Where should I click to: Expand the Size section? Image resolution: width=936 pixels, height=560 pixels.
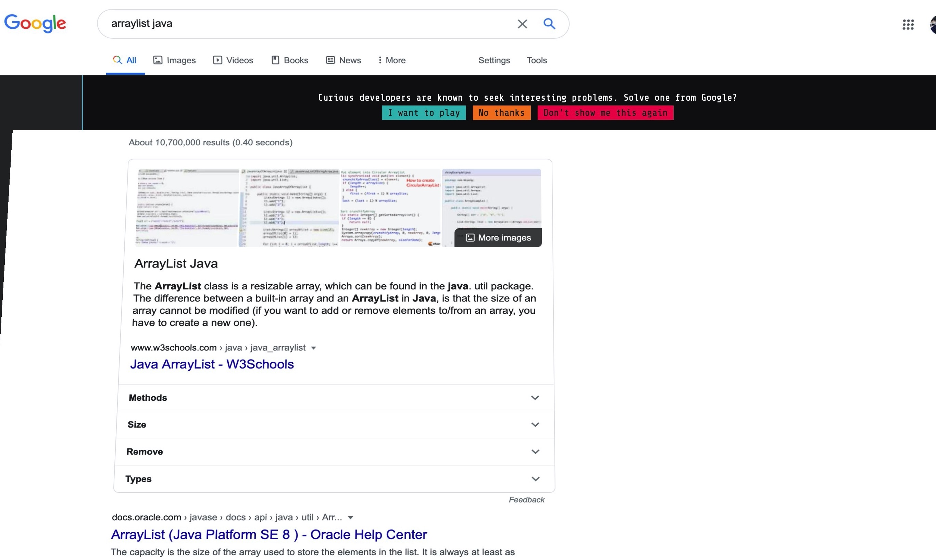(335, 425)
